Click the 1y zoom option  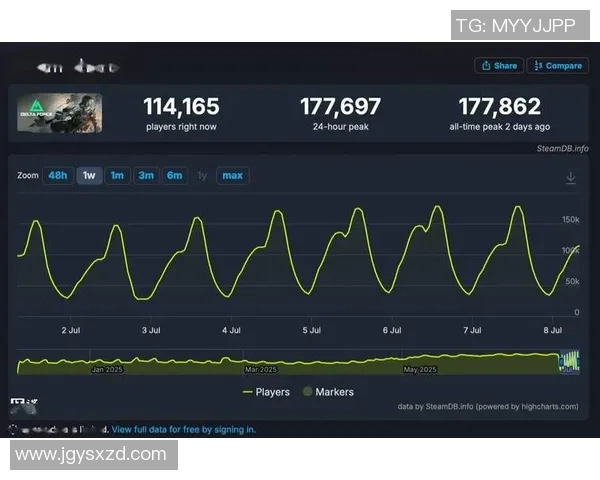[x=202, y=176]
